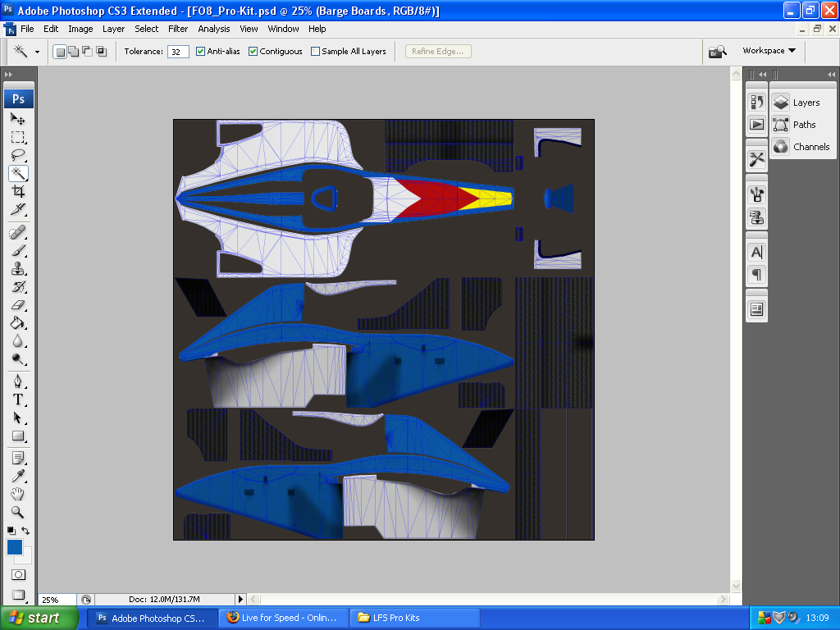Open the Image menu
The image size is (840, 630).
[80, 29]
